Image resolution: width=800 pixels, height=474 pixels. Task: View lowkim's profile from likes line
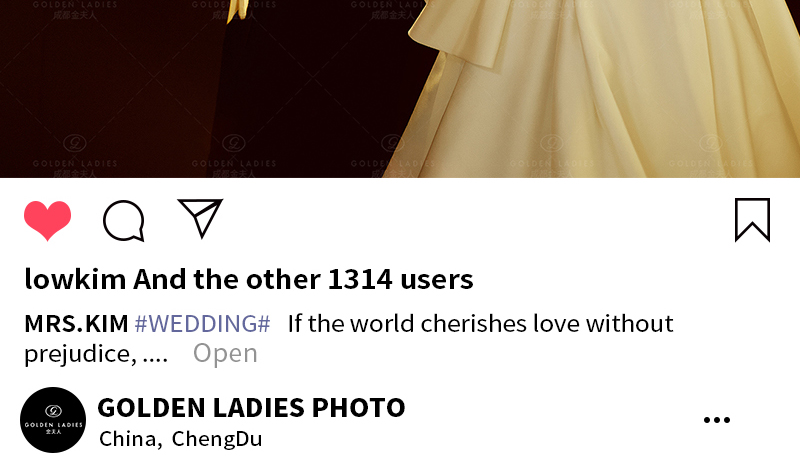click(x=75, y=279)
